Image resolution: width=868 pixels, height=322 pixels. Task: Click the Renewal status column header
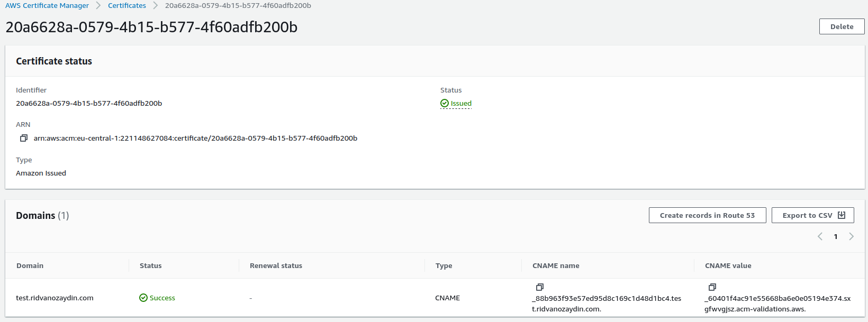point(276,265)
